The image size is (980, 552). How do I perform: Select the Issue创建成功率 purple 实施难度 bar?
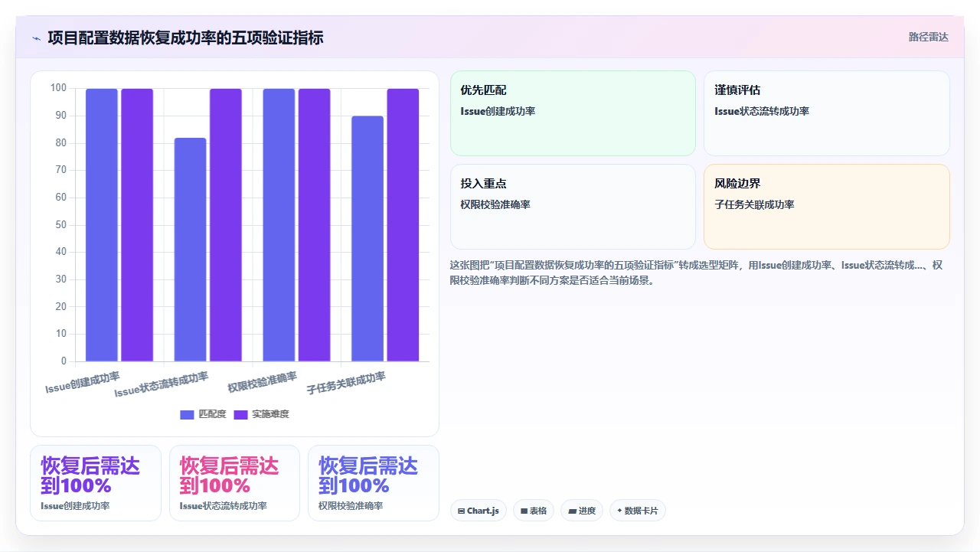pos(137,225)
